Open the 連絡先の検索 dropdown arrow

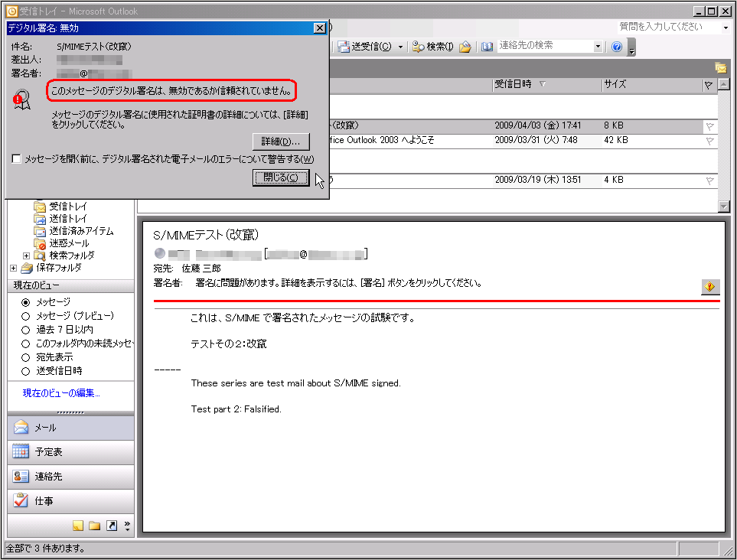coord(598,47)
